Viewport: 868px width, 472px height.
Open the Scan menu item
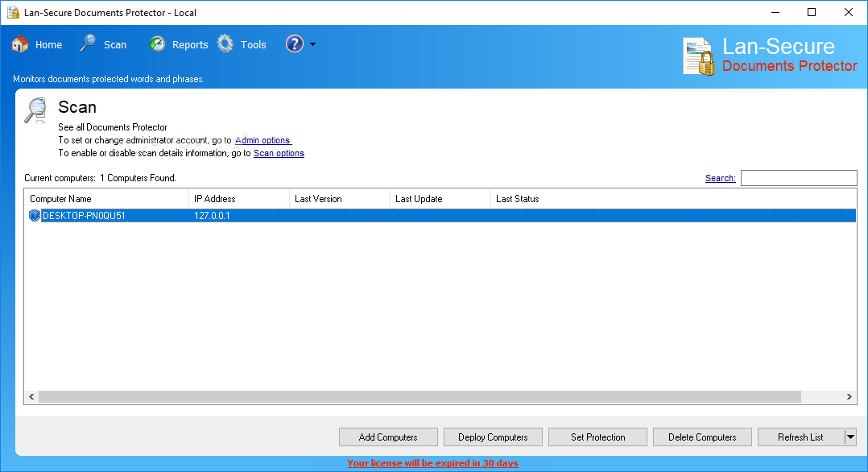tap(115, 45)
